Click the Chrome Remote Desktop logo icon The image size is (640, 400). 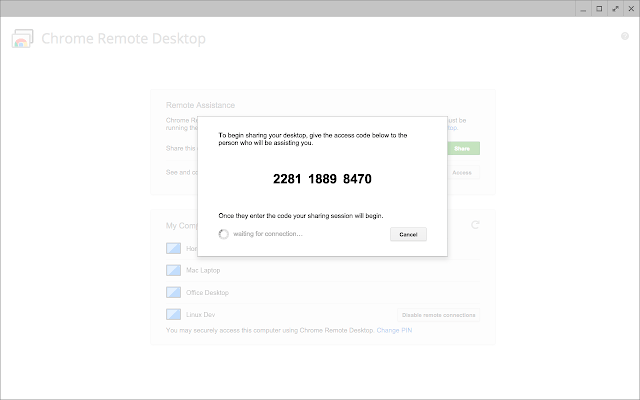point(21,40)
